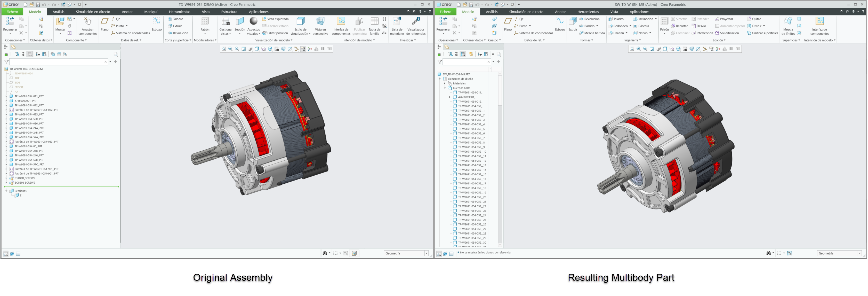Toggle Vista en perspectiva in assembly window
Screen dimensions: 868x296
click(320, 26)
